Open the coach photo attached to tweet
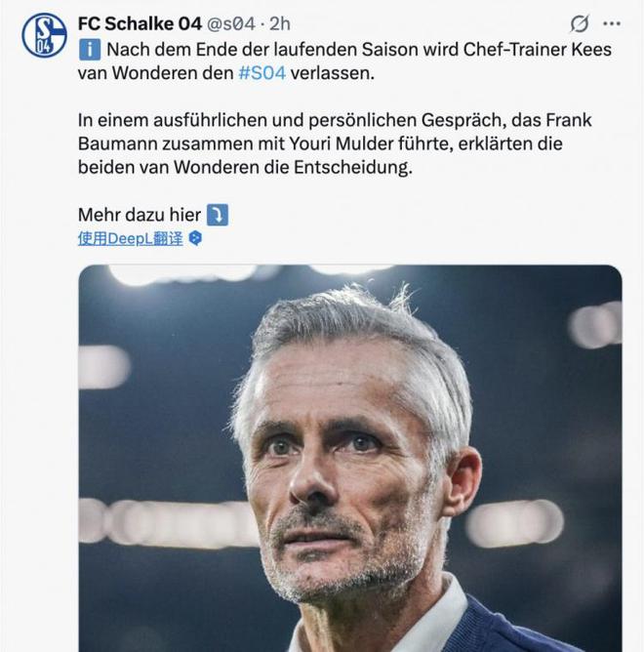 pyautogui.click(x=349, y=459)
